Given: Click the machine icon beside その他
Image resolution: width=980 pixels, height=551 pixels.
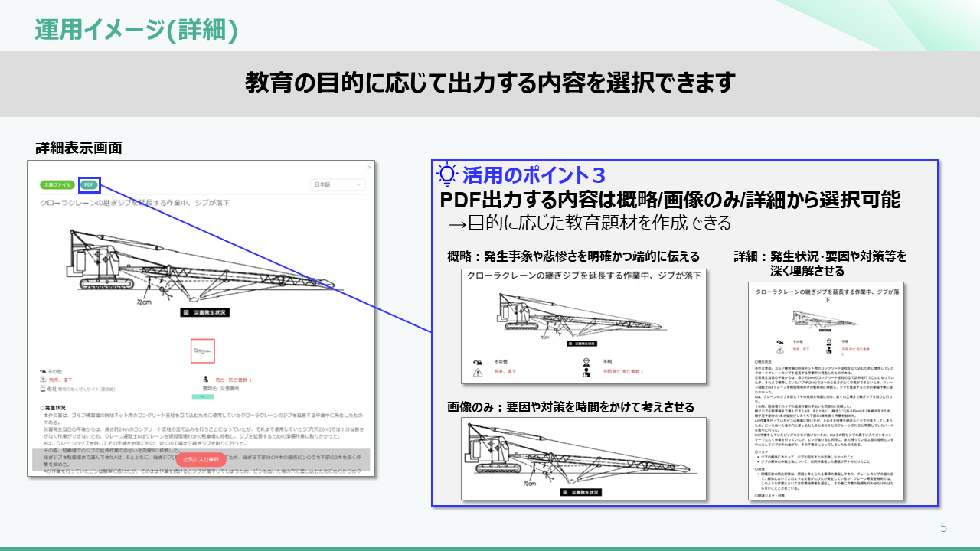Looking at the screenshot, I should click(x=43, y=370).
